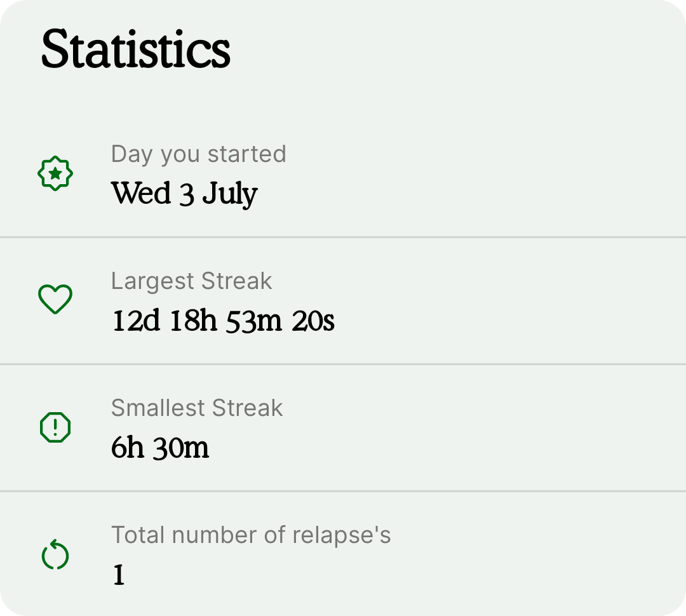Click the divider below Smallest Streak

tap(343, 492)
